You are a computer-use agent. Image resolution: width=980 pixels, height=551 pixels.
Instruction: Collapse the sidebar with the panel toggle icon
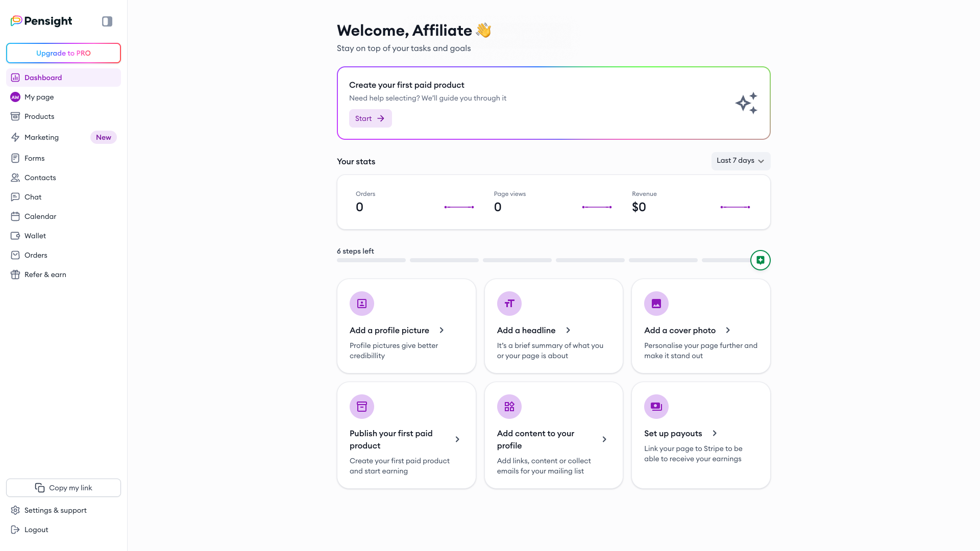pos(107,21)
